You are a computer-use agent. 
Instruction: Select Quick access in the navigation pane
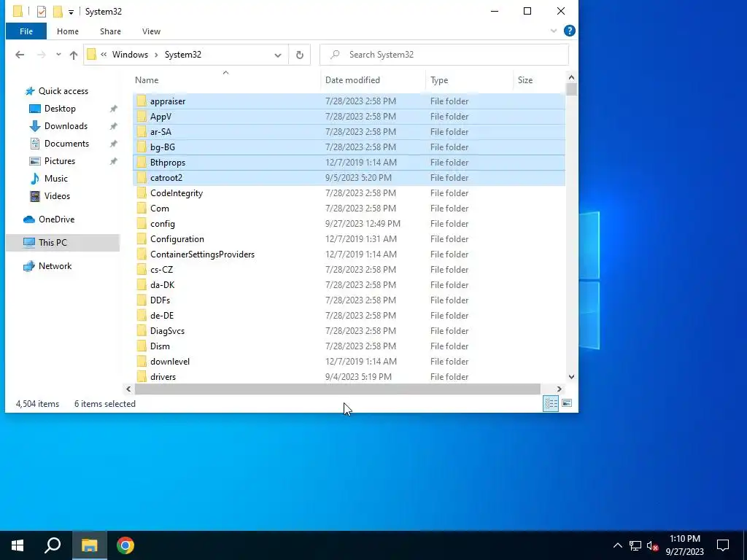63,91
